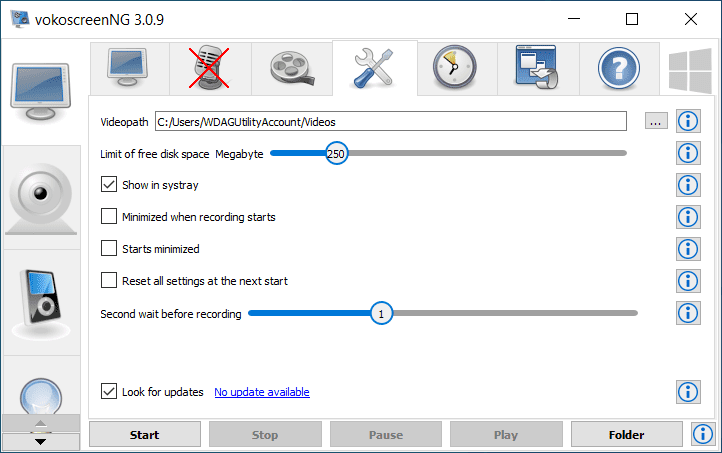722x453 pixels.
Task: Disable Look for updates checkbox
Action: click(109, 391)
